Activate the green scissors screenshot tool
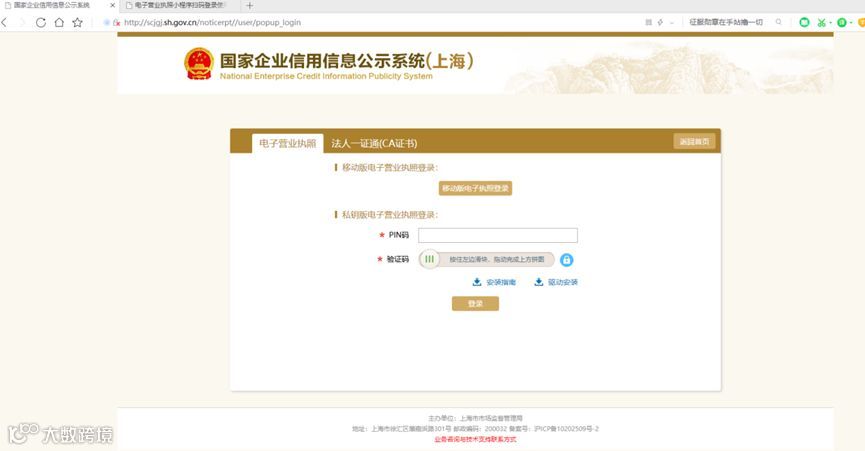This screenshot has height=451, width=865. (821, 23)
